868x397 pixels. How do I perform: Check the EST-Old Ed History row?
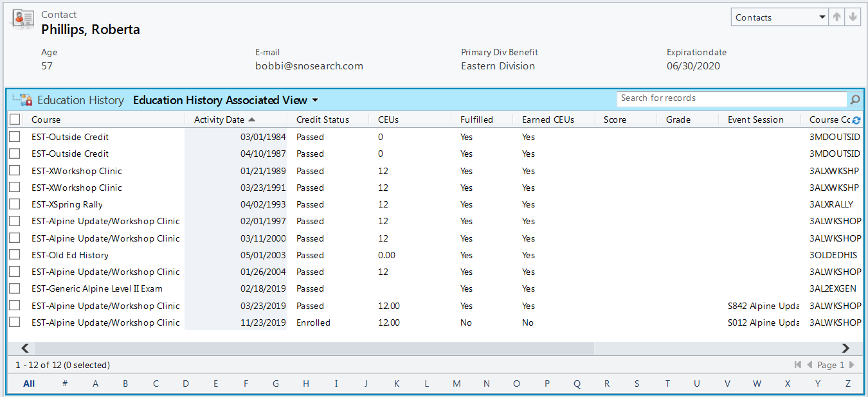(15, 255)
